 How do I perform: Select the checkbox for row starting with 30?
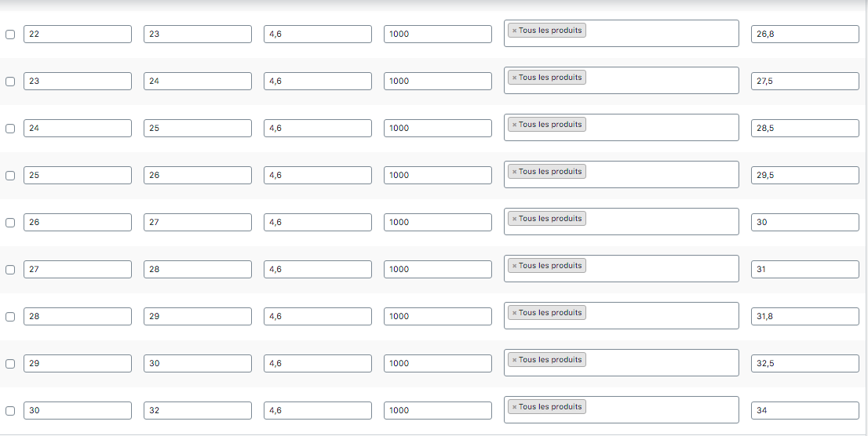pyautogui.click(x=10, y=411)
